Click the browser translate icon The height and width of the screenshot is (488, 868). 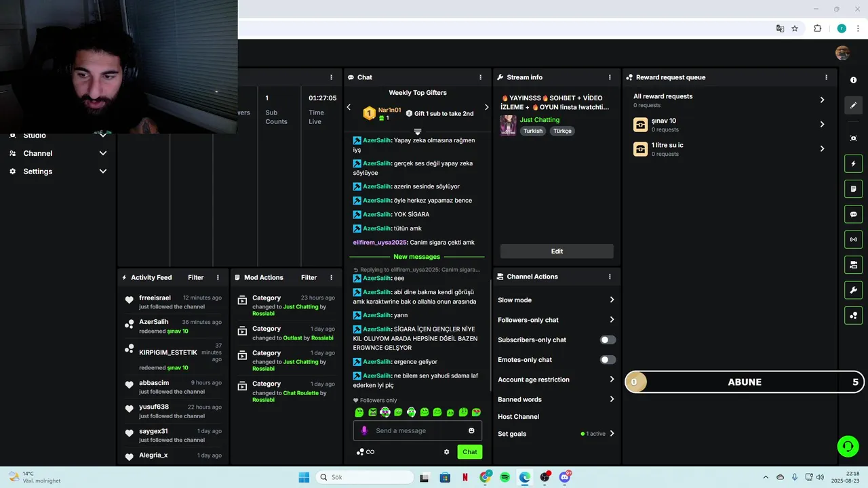780,28
